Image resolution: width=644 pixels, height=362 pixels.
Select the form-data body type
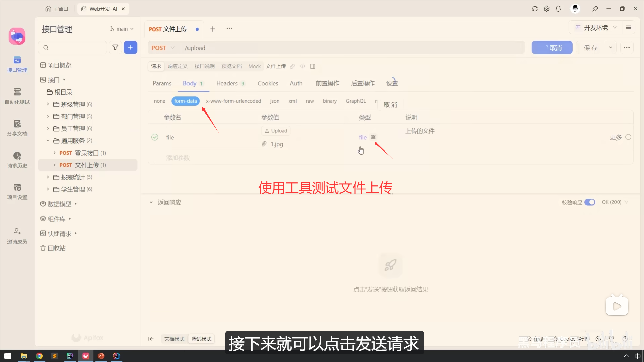coord(185,101)
